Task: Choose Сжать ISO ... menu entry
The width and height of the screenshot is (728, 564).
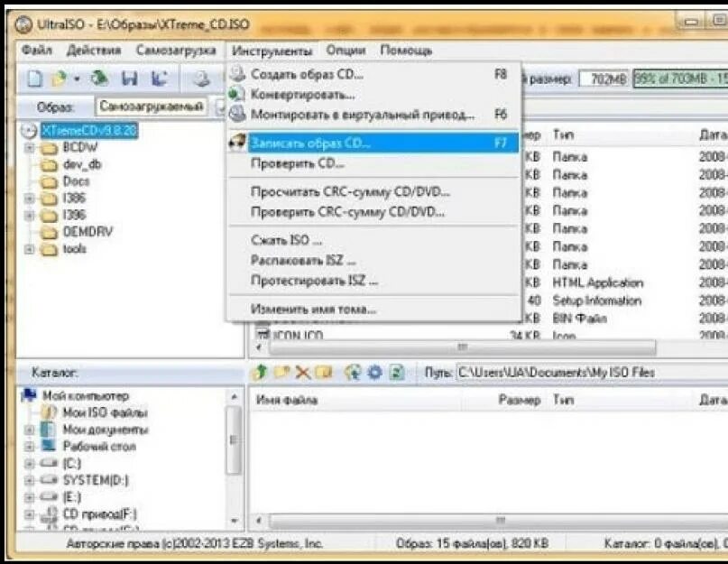Action: pyautogui.click(x=374, y=240)
